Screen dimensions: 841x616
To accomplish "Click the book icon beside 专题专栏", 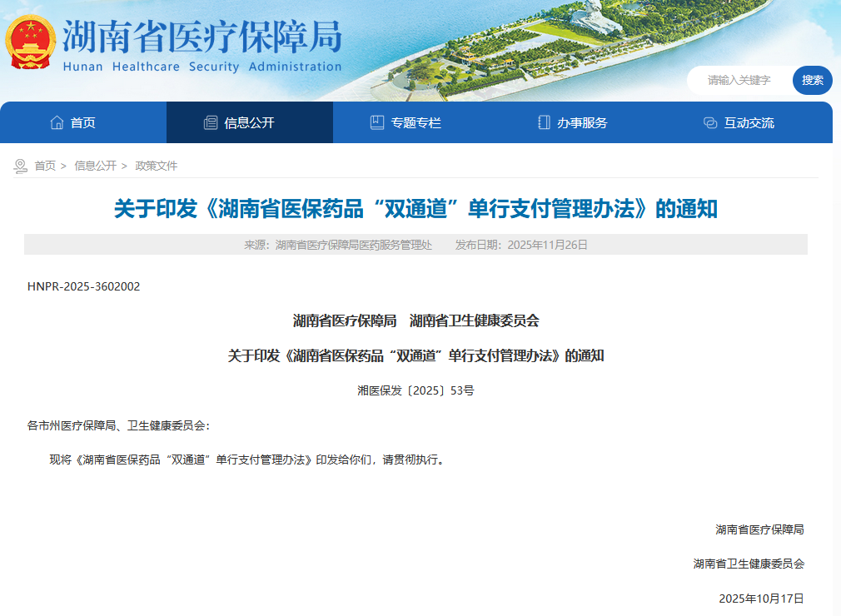I will pyautogui.click(x=377, y=122).
